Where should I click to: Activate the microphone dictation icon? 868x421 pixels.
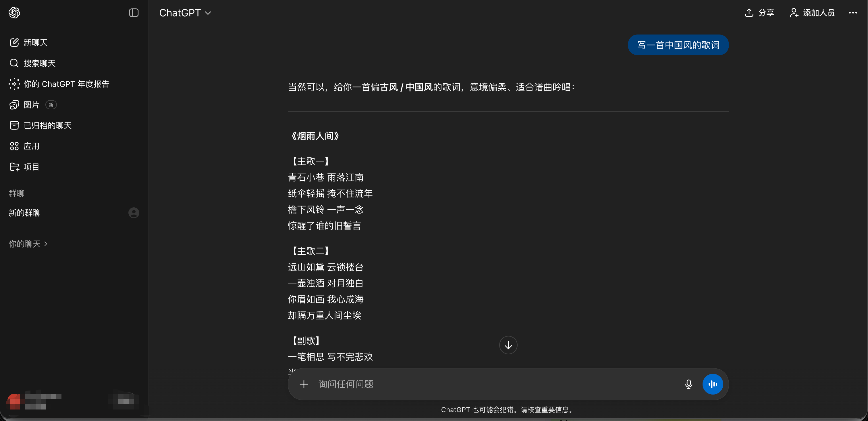pyautogui.click(x=688, y=384)
